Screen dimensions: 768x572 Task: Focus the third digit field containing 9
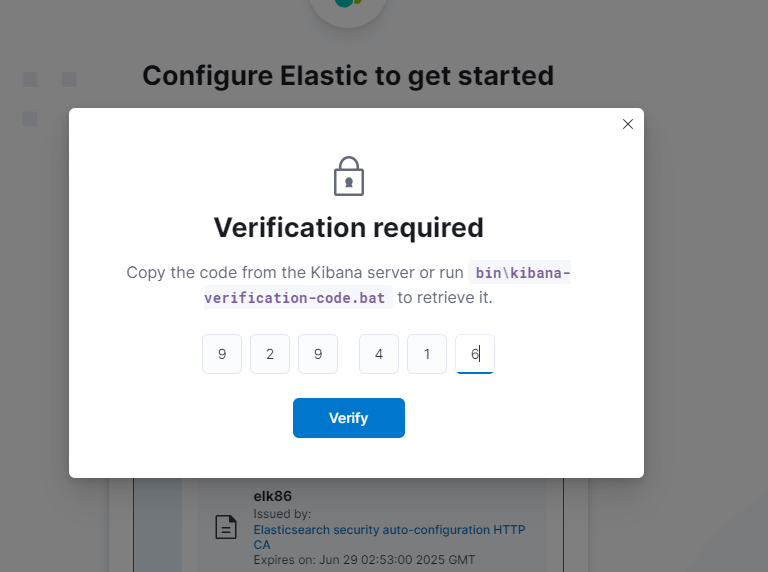318,354
